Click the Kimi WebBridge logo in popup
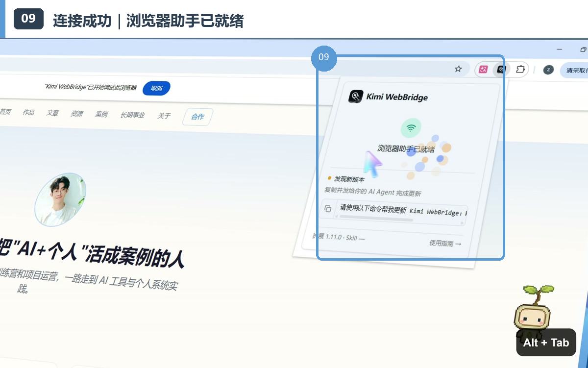This screenshot has width=588, height=368. point(355,97)
